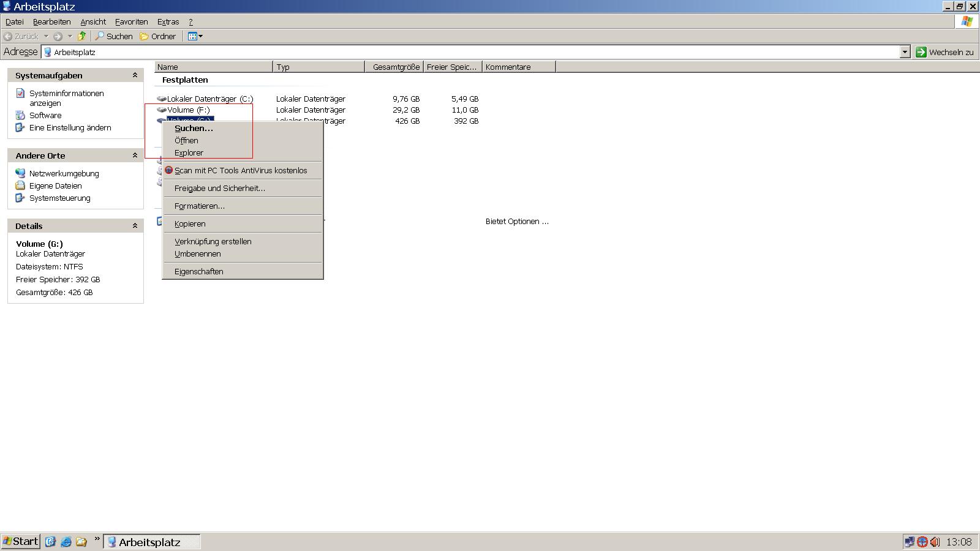Screen dimensions: 980x551
Task: Open the Systemsteuerung link
Action: coord(59,198)
